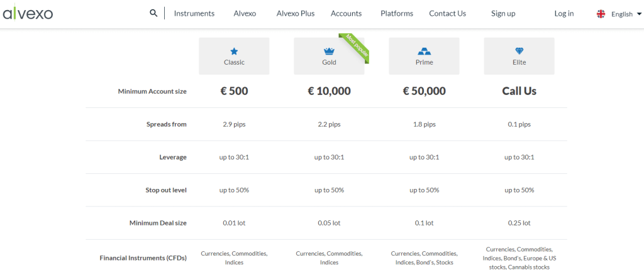Click the Elite diamond icon
Image resolution: width=644 pixels, height=275 pixels.
(x=519, y=51)
